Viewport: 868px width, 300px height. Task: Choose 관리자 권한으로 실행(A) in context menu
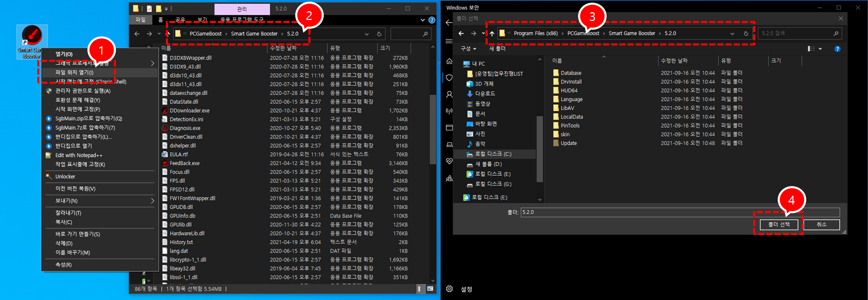point(99,91)
